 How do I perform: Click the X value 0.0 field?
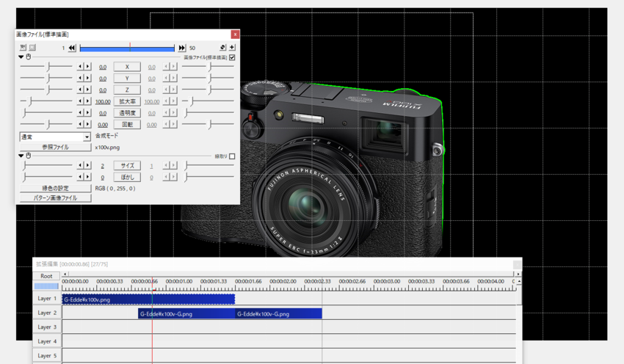(103, 67)
